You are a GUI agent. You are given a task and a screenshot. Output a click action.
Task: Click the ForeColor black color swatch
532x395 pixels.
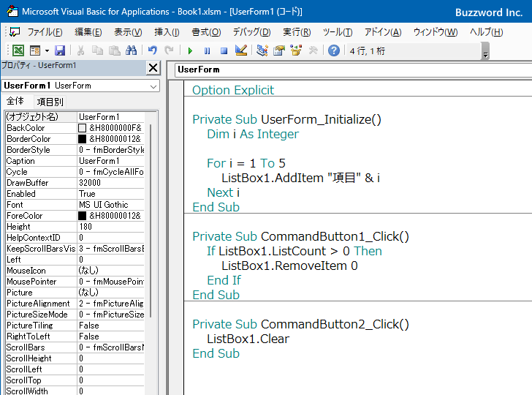(x=82, y=216)
